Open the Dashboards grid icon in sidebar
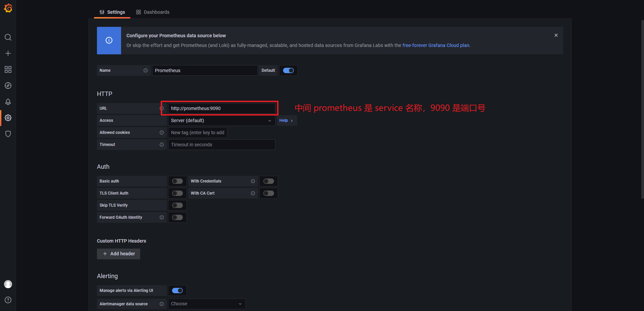The height and width of the screenshot is (311, 644). pos(8,69)
